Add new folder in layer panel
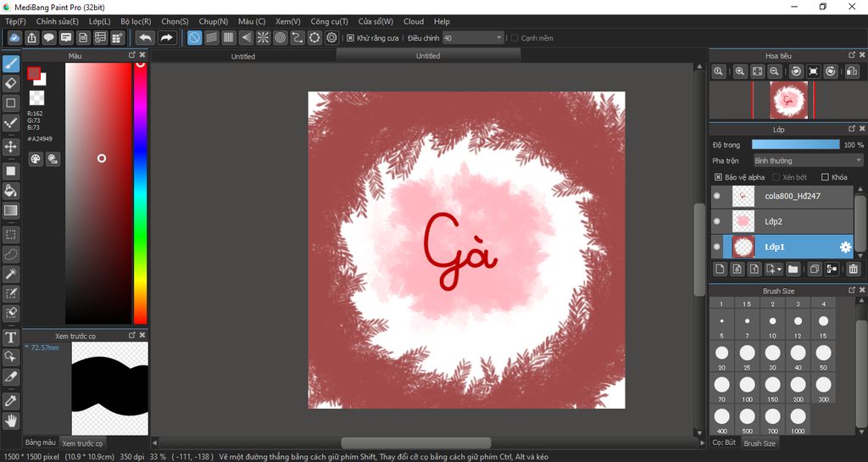The image size is (868, 462). (793, 270)
